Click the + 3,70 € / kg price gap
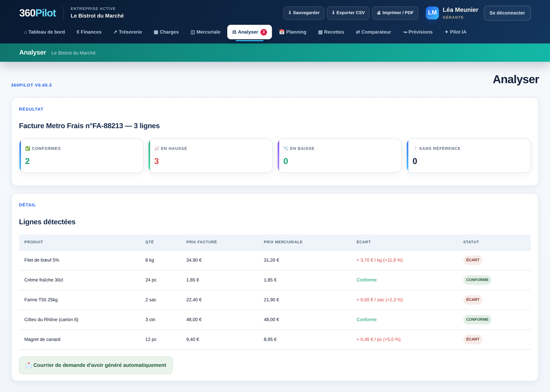550x392 pixels. click(379, 260)
